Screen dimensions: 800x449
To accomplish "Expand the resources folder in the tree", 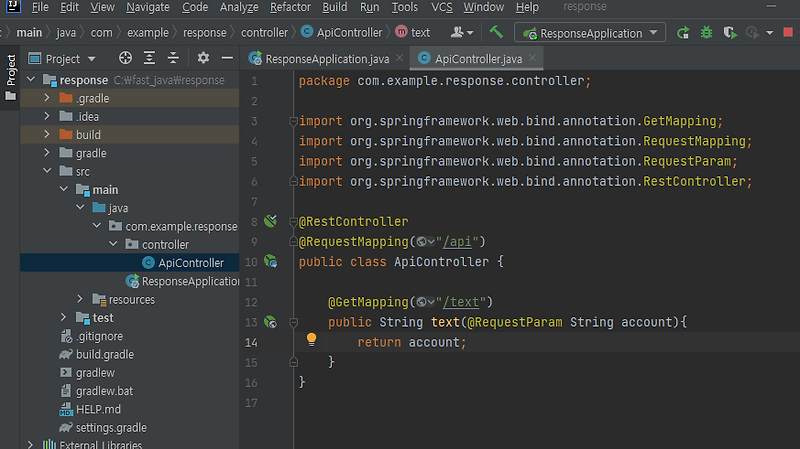I will 82,299.
